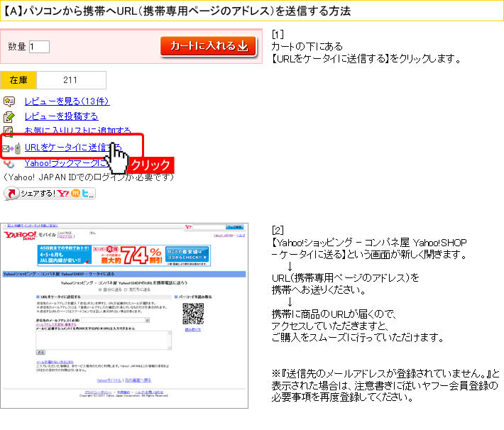Click the favorites list icon

click(9, 131)
